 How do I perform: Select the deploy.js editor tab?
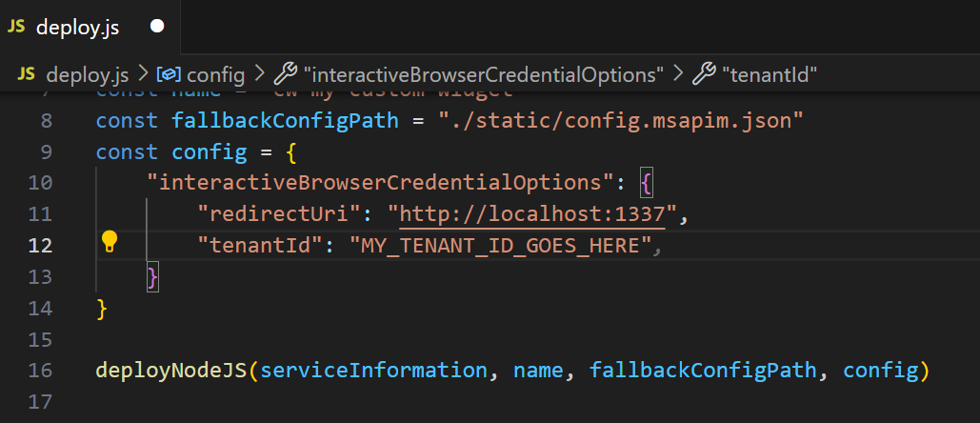(90, 27)
